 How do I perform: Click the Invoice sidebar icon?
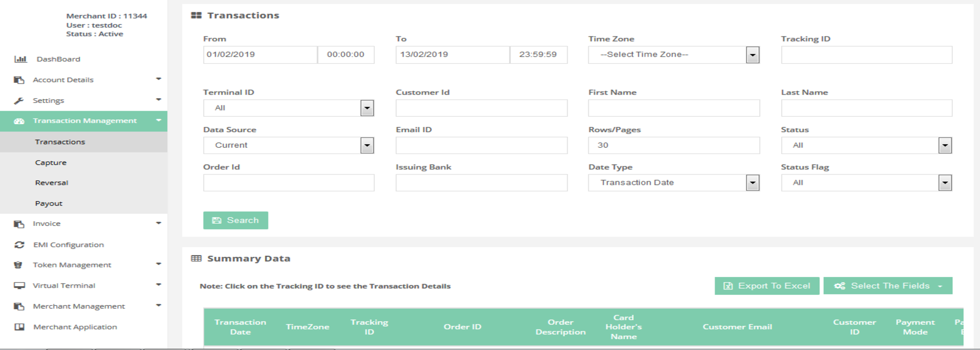(x=19, y=224)
